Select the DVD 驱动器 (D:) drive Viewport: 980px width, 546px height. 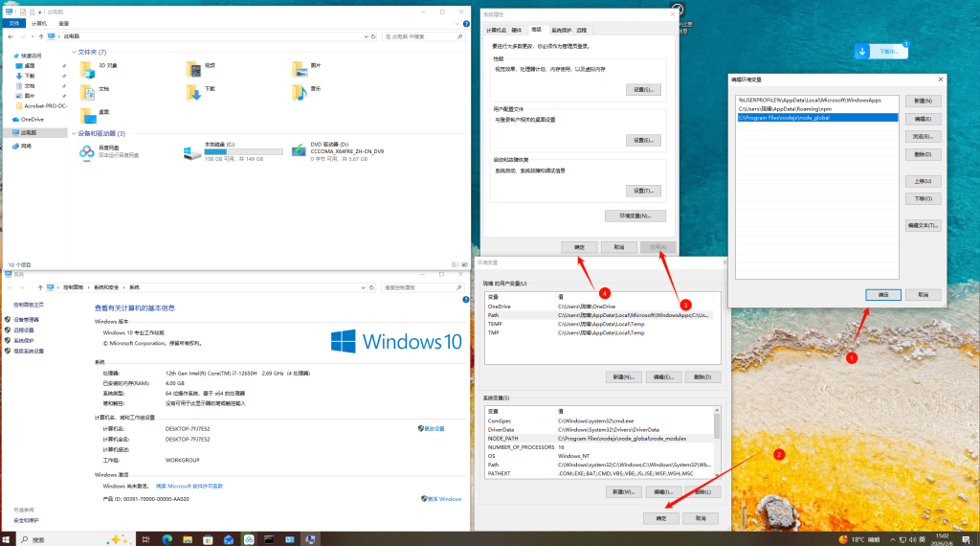pyautogui.click(x=338, y=151)
